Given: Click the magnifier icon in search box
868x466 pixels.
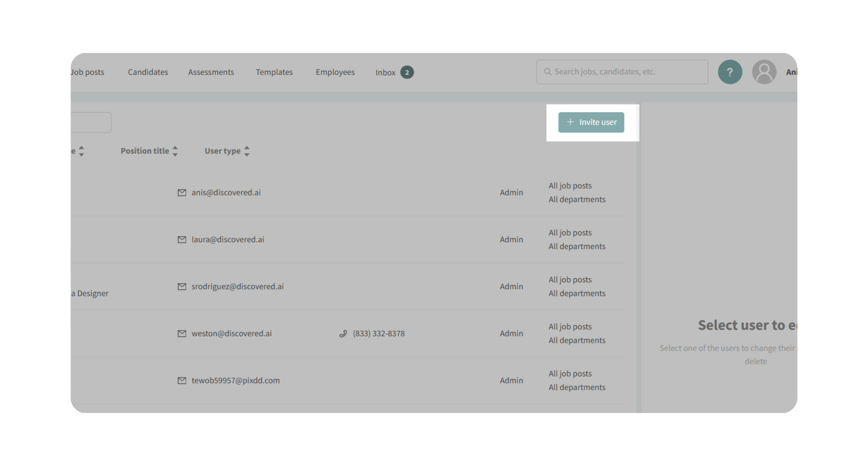Looking at the screenshot, I should click(x=547, y=72).
